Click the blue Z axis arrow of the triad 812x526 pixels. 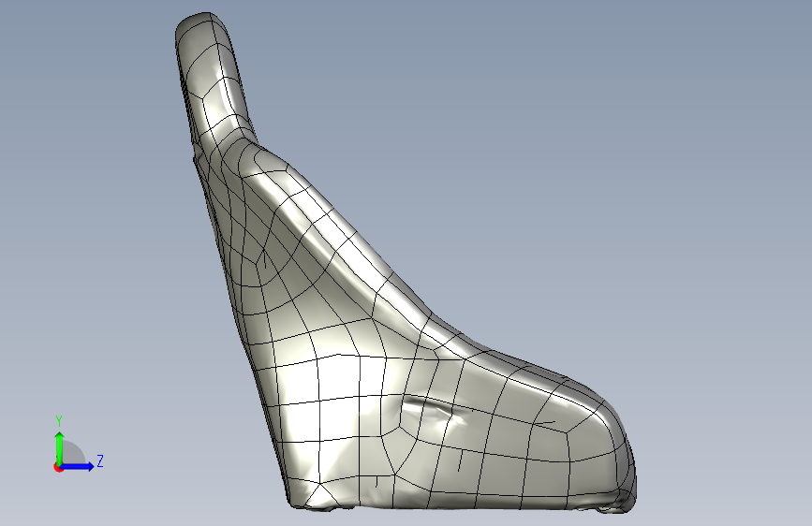[x=77, y=466]
